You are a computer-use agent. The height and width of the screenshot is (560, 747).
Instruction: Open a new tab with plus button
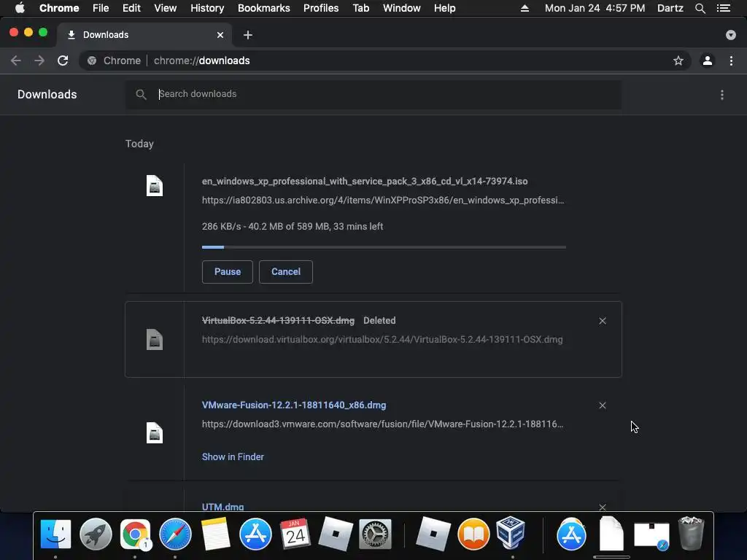point(248,35)
